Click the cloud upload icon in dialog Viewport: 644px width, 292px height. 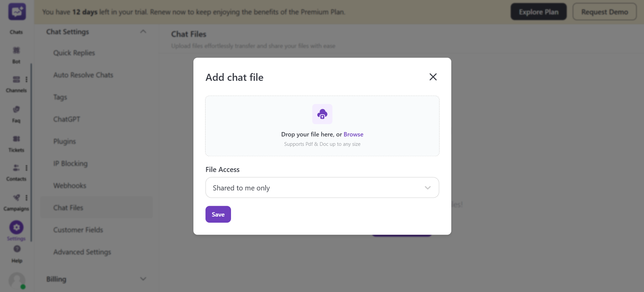point(322,114)
